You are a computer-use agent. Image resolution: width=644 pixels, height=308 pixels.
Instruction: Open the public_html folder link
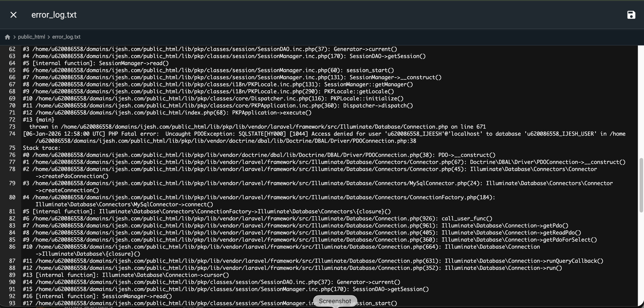click(32, 37)
